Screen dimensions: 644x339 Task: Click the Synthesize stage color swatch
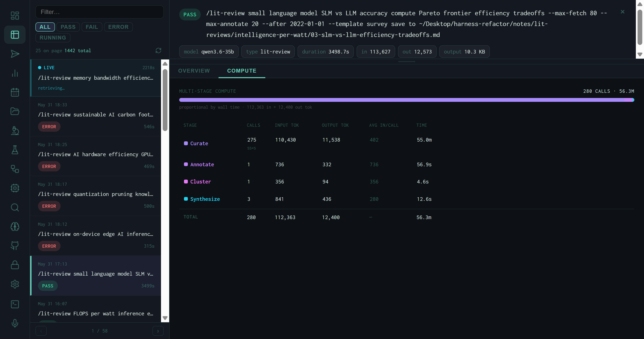(x=186, y=199)
